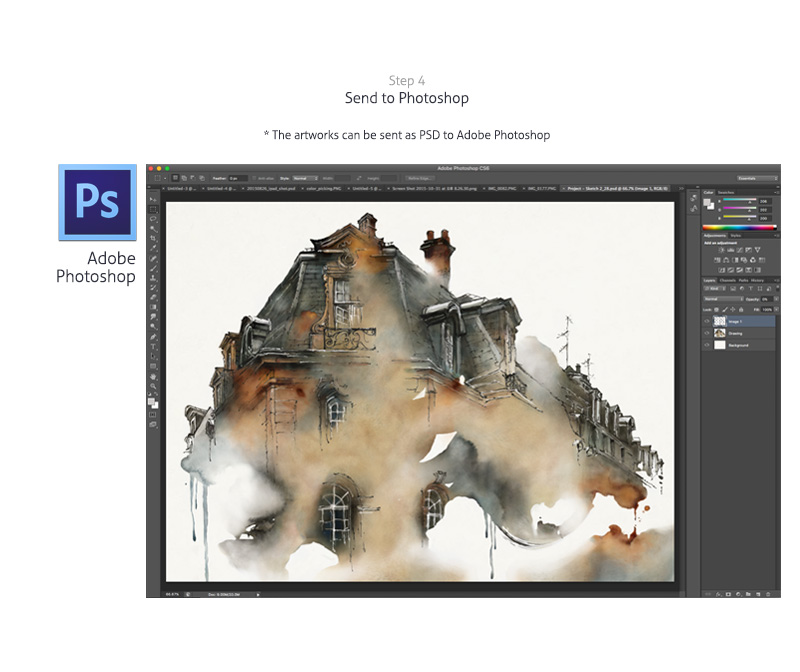Select the Project - Sketch 2_28.psd tab
Viewport: 800px width, 672px height.
click(x=617, y=188)
